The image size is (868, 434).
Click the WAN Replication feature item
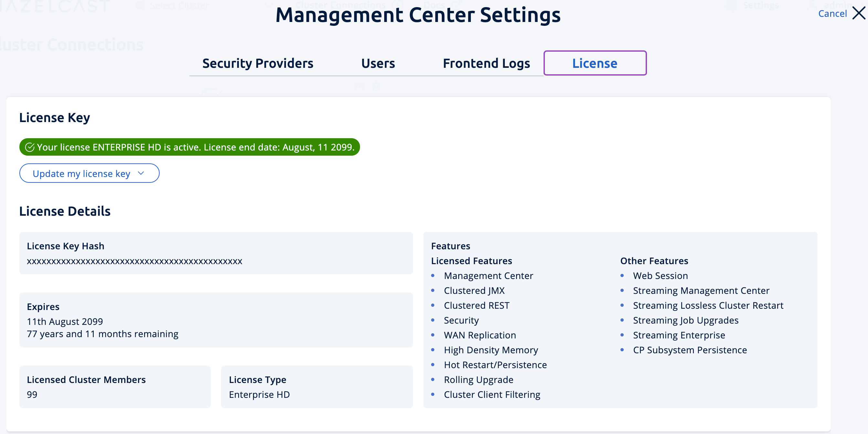480,335
